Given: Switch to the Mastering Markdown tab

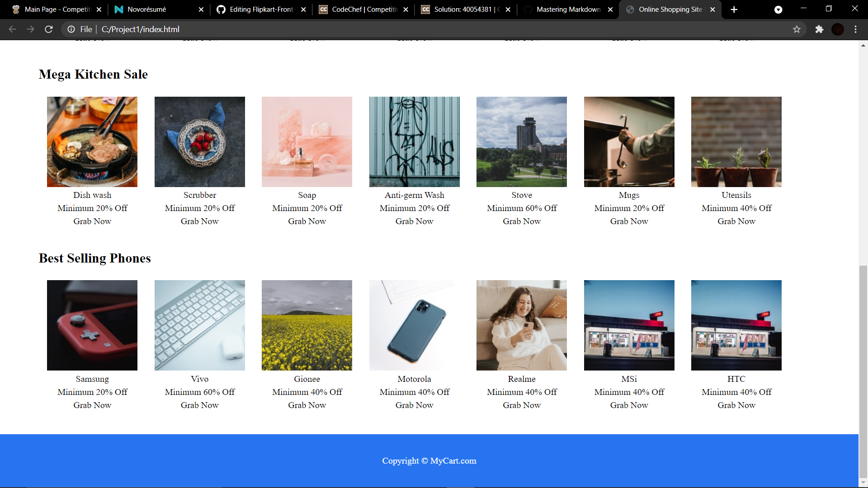Looking at the screenshot, I should pos(568,9).
